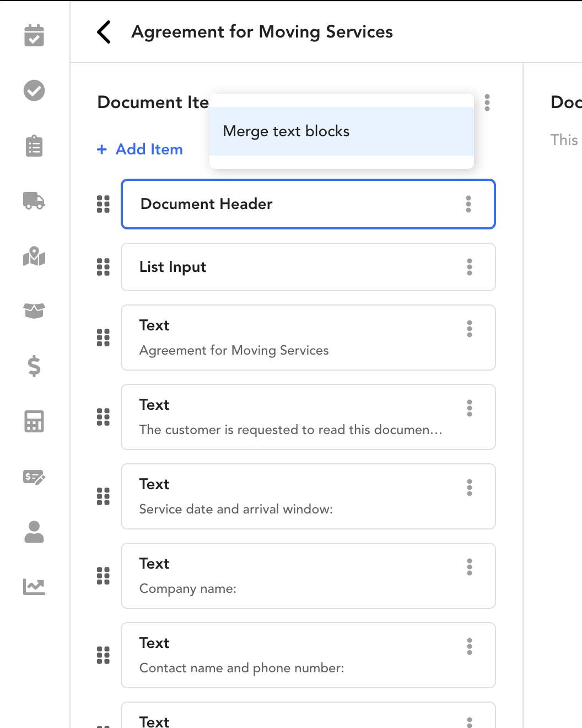The image size is (582, 728).
Task: Click 'Service date and arrival window:' text
Action: 236,509
